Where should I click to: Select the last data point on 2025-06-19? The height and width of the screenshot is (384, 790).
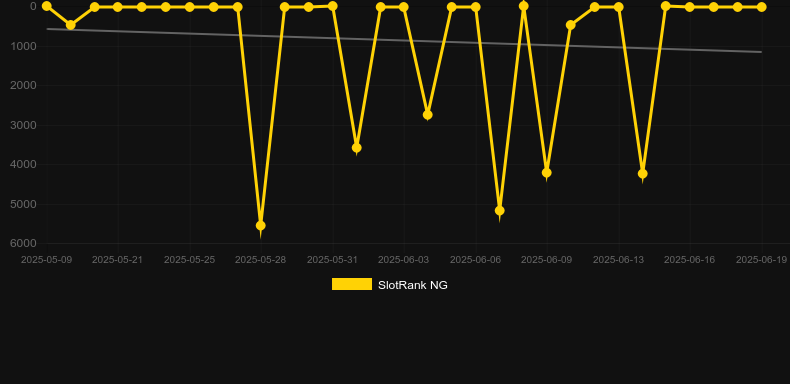coord(761,7)
